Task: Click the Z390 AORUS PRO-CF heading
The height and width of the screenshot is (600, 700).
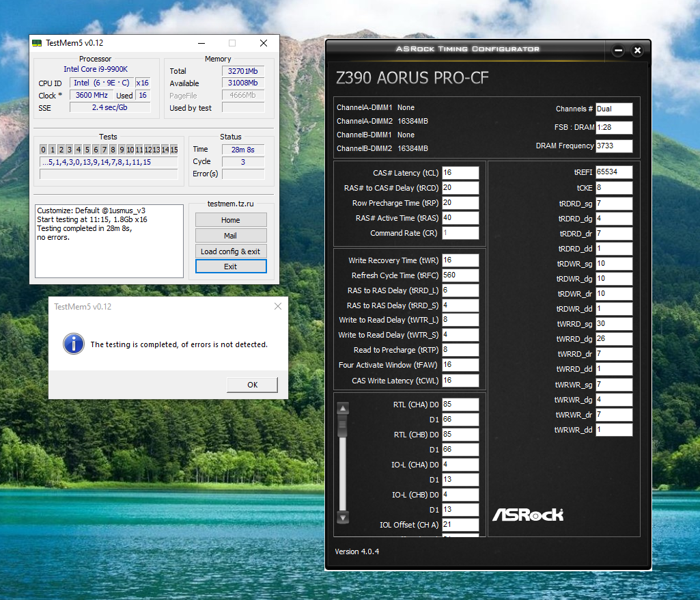Action: point(412,78)
